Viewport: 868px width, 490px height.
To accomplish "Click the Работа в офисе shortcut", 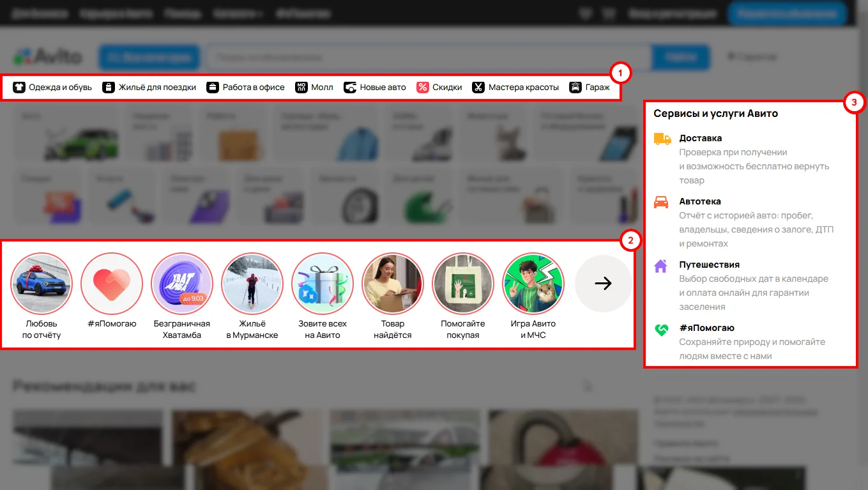I will pyautogui.click(x=245, y=88).
